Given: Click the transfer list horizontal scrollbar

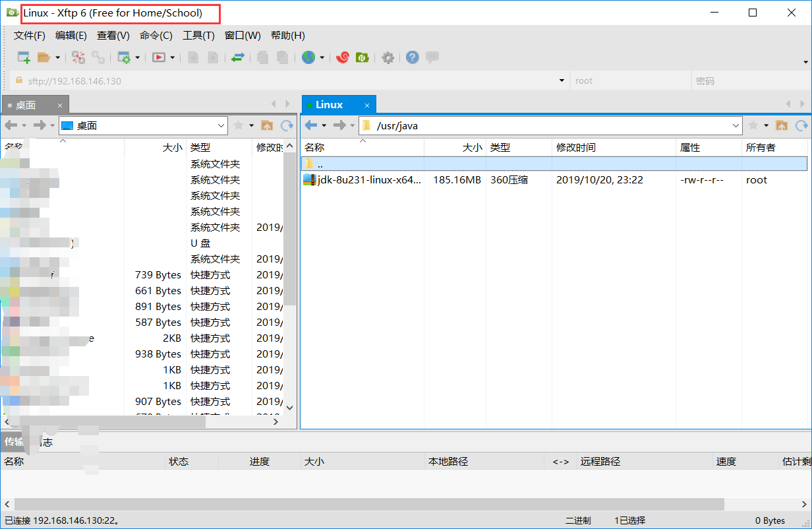Looking at the screenshot, I should [369, 504].
